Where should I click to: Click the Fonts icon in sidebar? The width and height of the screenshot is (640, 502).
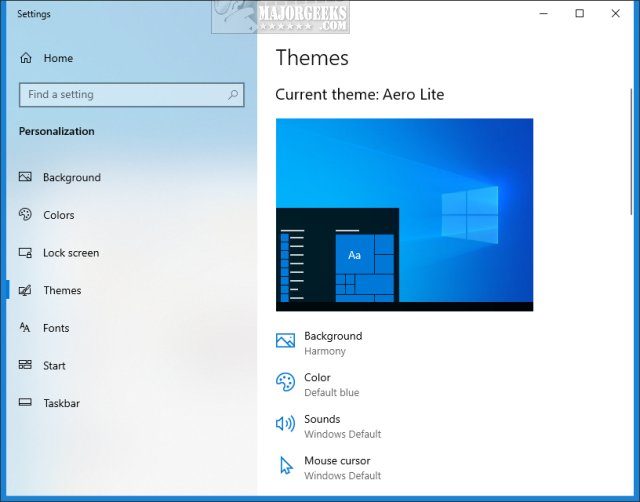(x=25, y=327)
